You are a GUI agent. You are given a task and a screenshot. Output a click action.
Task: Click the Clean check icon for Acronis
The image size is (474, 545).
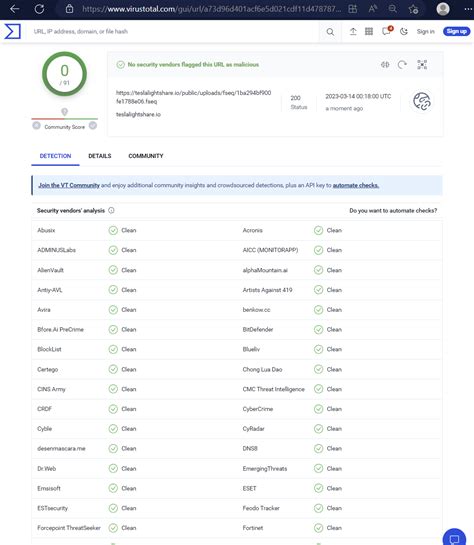318,230
